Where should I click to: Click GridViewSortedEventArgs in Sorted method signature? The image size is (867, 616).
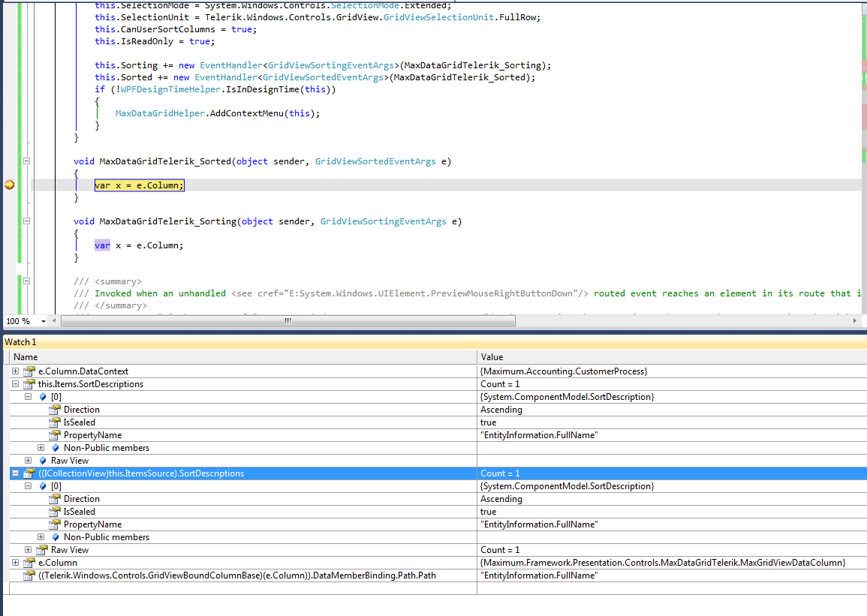click(x=375, y=161)
